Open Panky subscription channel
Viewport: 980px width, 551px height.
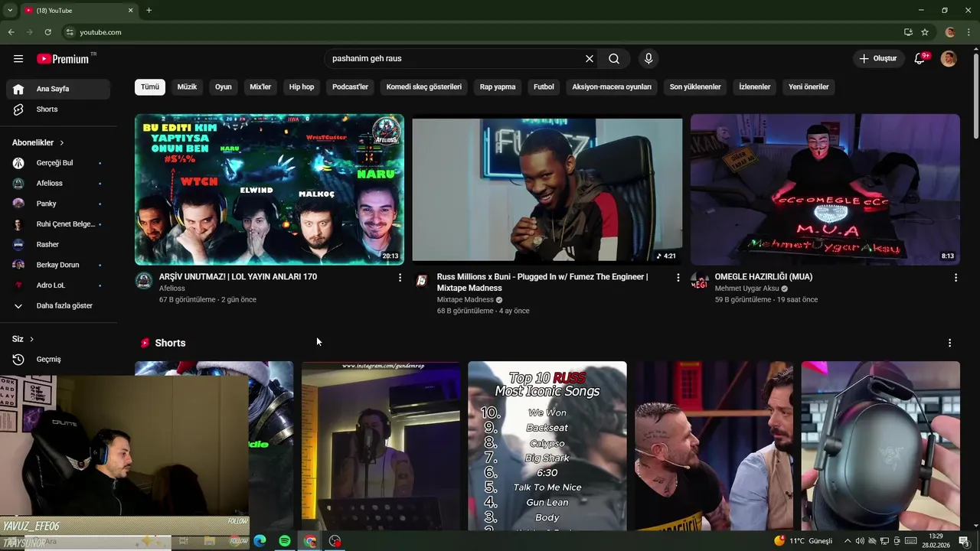[x=58, y=204]
